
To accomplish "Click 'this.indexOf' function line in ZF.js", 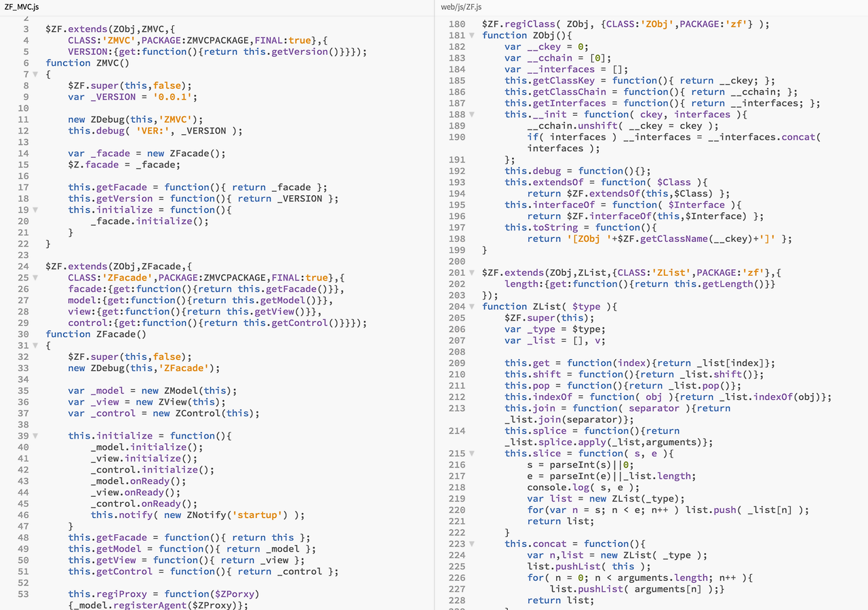I will pyautogui.click(x=668, y=397).
